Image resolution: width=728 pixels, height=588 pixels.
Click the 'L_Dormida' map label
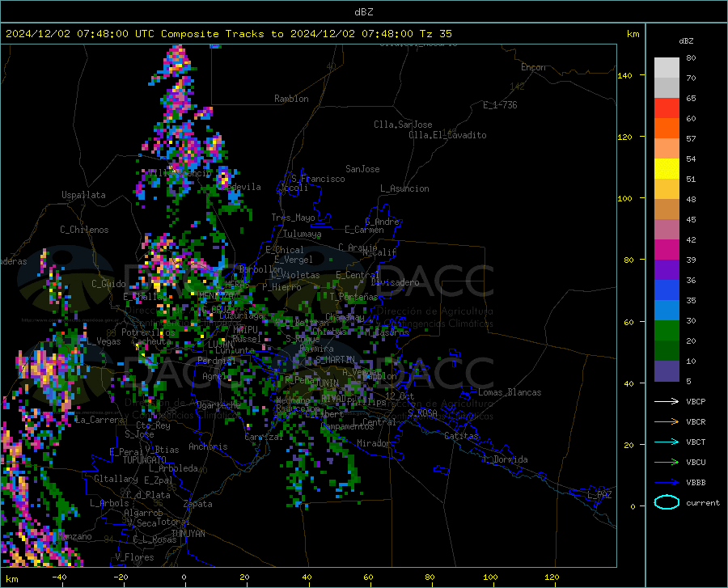point(505,460)
